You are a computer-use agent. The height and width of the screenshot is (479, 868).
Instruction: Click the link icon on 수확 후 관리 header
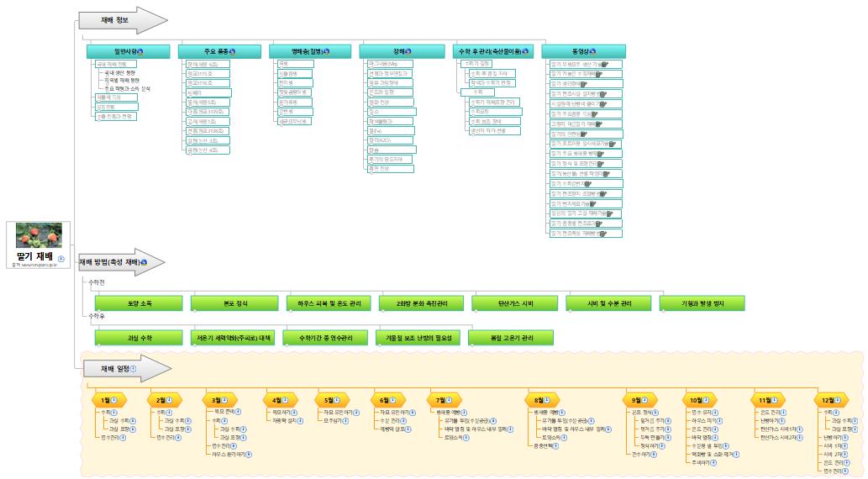tap(526, 51)
